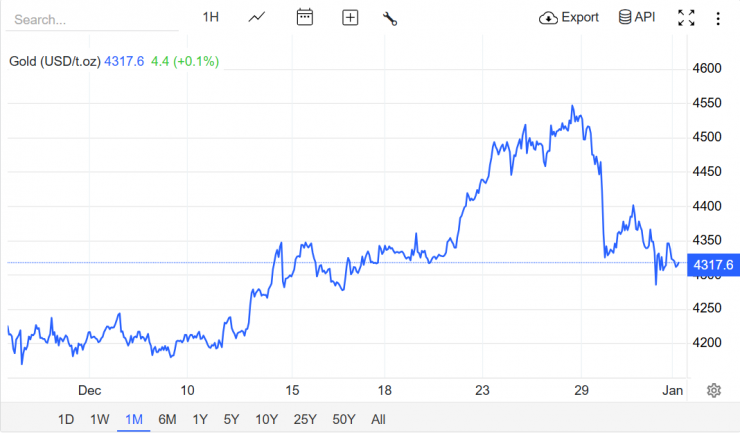Select the 1W time range
Viewport: 740px width, 433px height.
point(99,419)
